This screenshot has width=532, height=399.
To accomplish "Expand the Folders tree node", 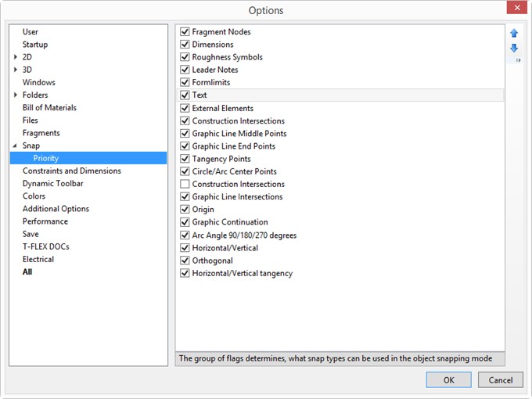I will point(16,95).
